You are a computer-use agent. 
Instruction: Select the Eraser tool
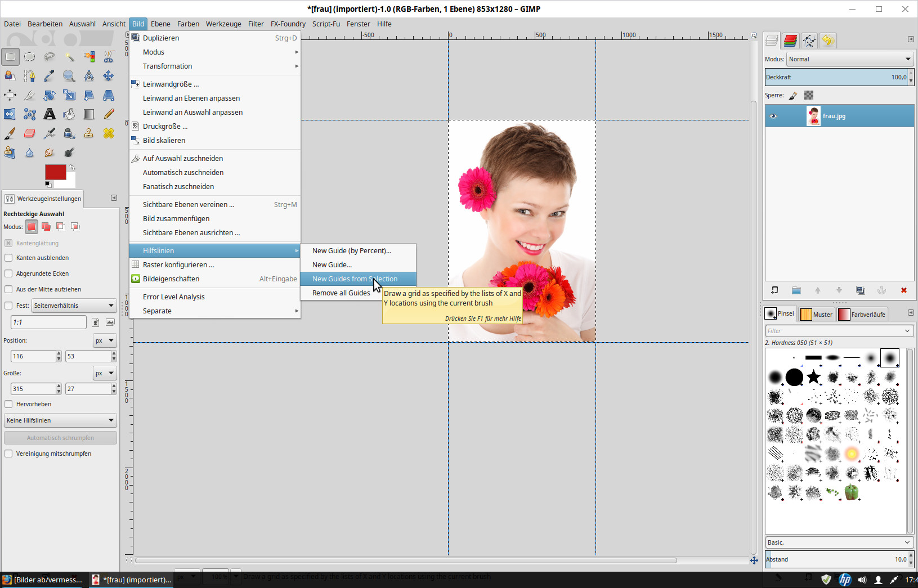30,133
